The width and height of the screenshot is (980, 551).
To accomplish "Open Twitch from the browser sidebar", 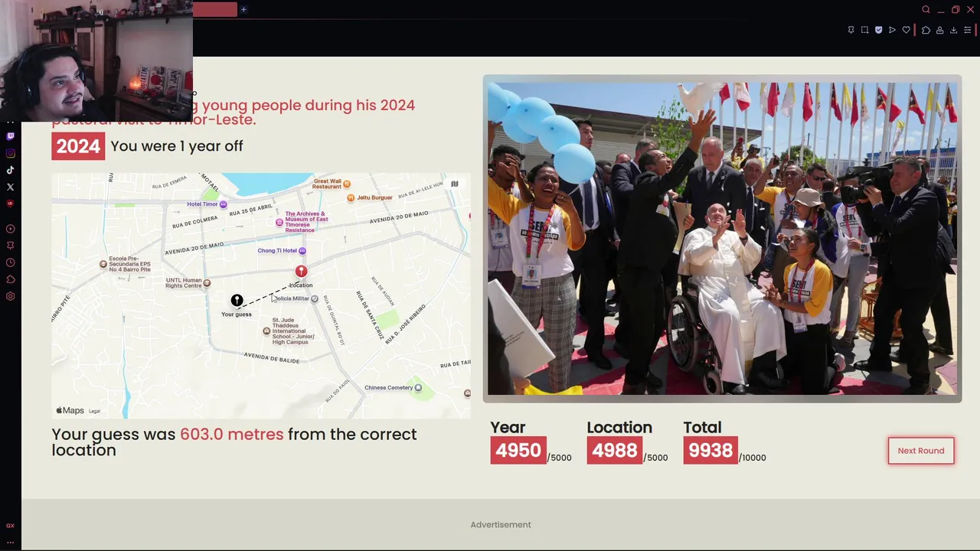I will [x=10, y=136].
